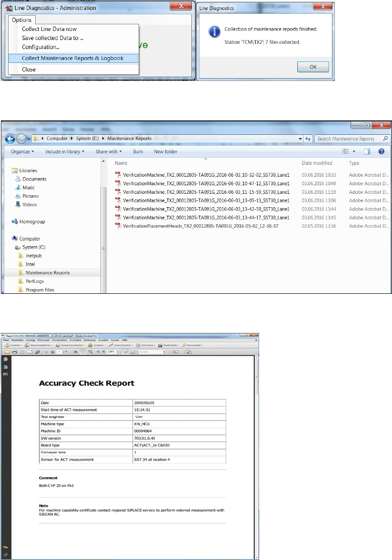The width and height of the screenshot is (392, 560).
Task: Click PDF icon of the VerificationPlacementHeads file
Action: point(118,226)
